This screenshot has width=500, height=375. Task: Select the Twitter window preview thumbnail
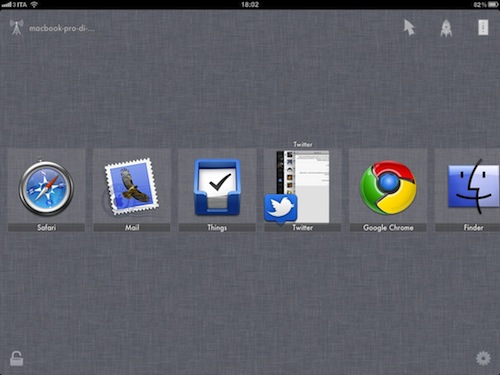point(303,187)
